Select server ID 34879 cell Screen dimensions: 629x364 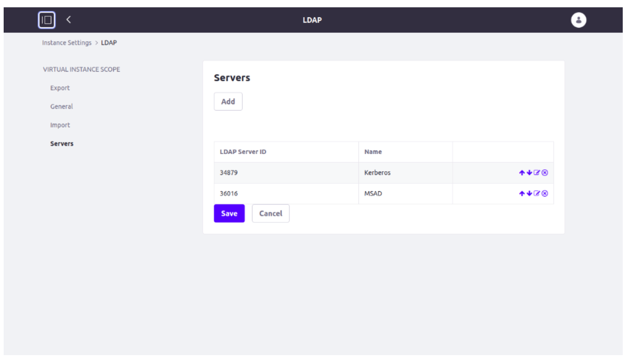point(286,173)
